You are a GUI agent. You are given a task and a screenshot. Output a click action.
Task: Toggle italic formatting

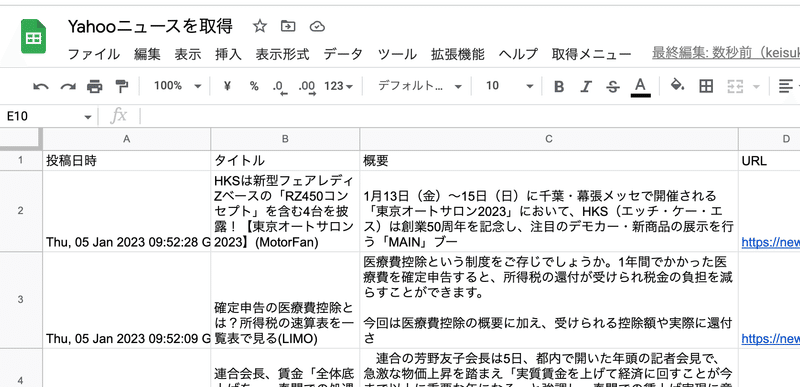pos(586,87)
